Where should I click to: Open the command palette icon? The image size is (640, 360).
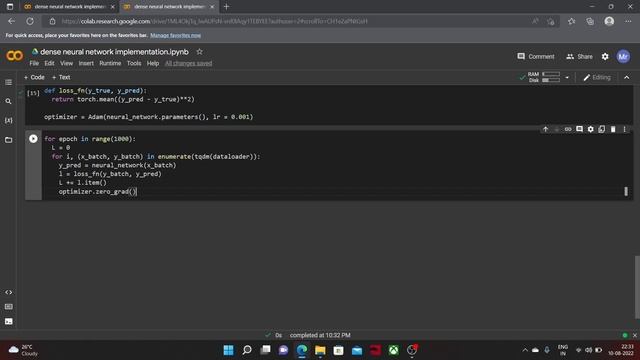(9, 307)
